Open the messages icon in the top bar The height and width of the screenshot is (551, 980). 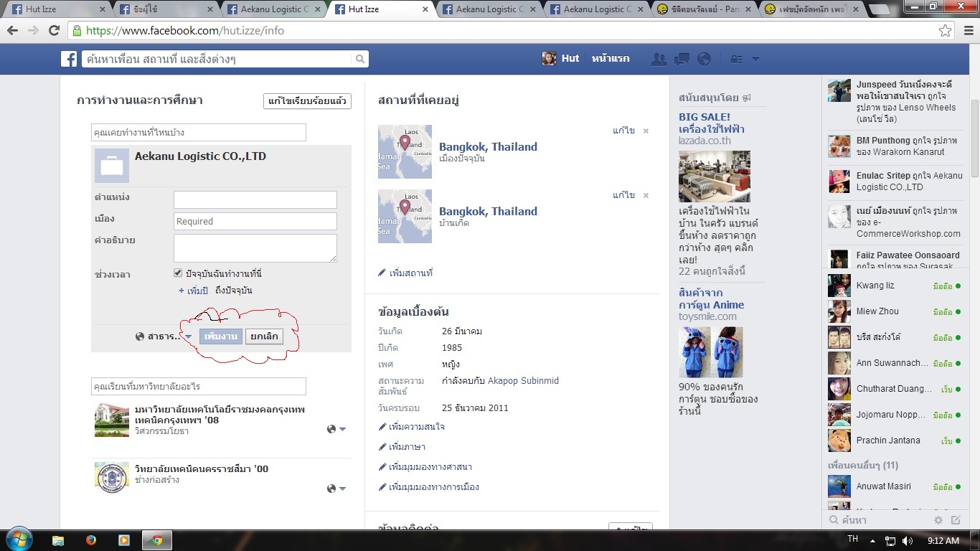coord(682,59)
